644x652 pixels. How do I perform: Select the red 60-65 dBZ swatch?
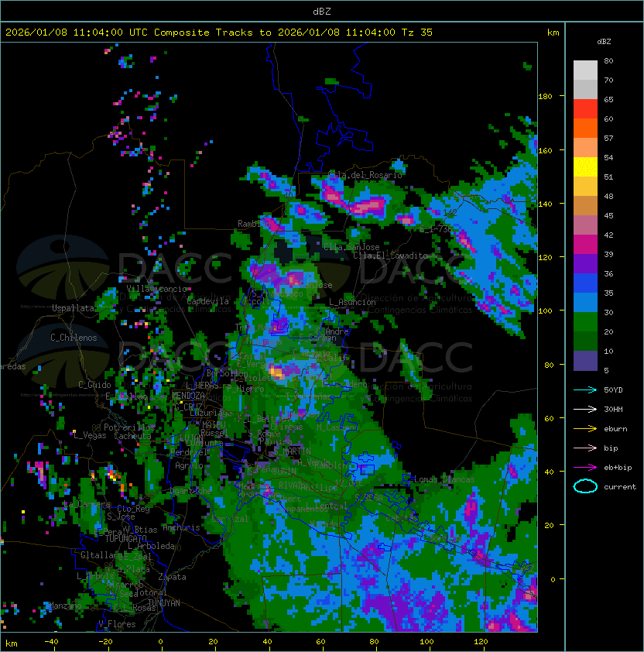coord(585,109)
